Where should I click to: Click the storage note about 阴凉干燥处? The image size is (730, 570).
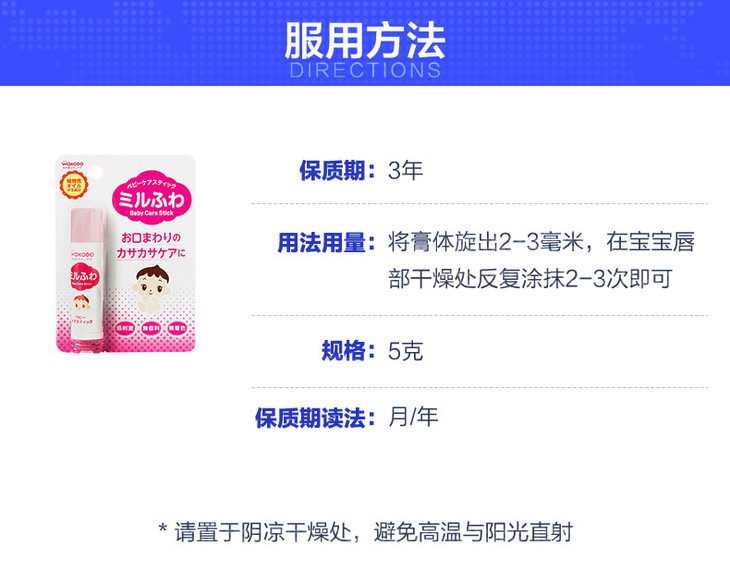[365, 532]
